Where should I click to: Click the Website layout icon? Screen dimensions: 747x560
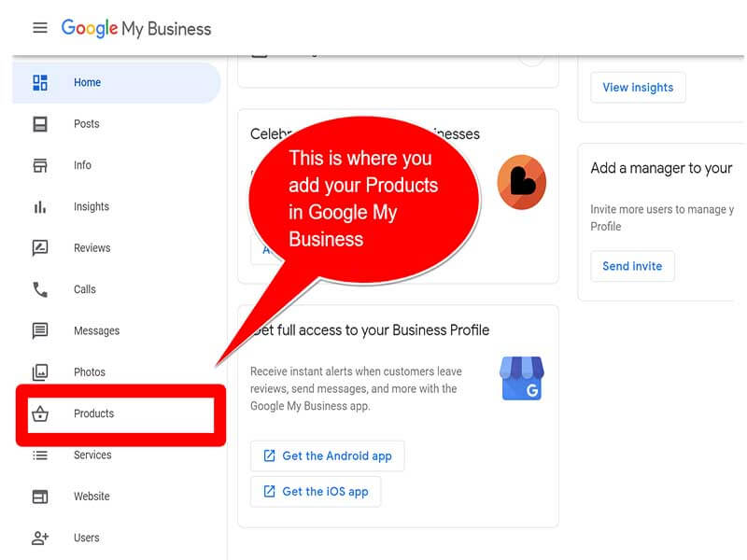(40, 497)
